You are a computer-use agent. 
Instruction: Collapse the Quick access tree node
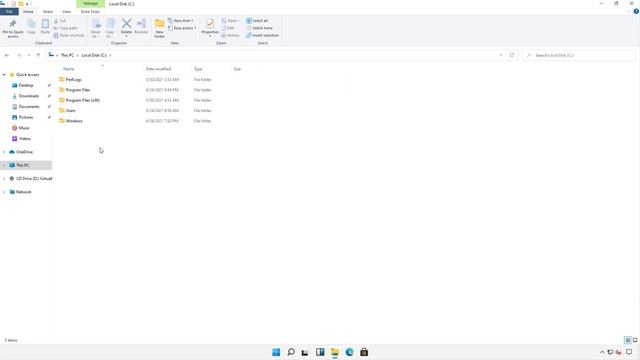coord(4,75)
